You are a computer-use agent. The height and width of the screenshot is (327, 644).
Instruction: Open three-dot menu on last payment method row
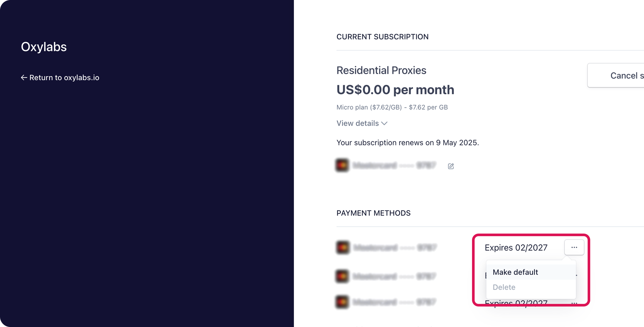pos(574,303)
